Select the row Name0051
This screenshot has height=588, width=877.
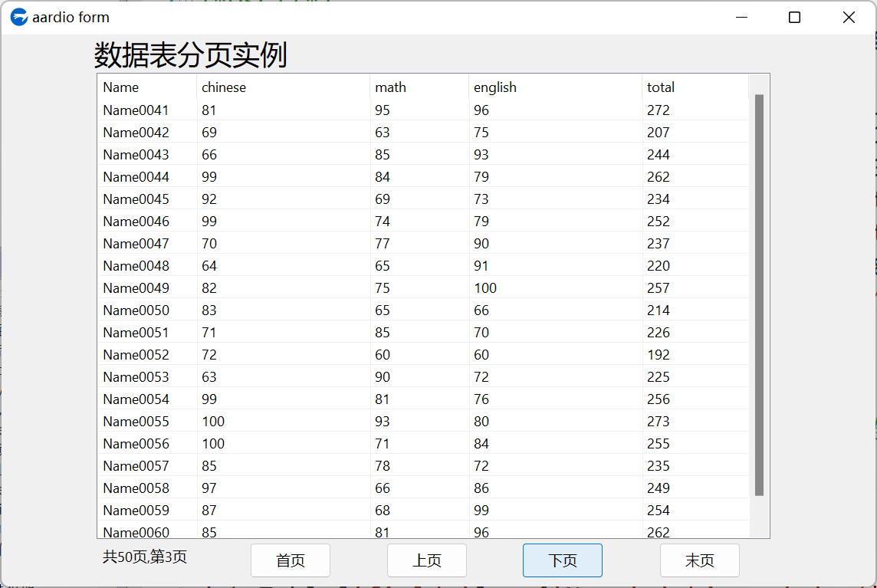pos(423,332)
